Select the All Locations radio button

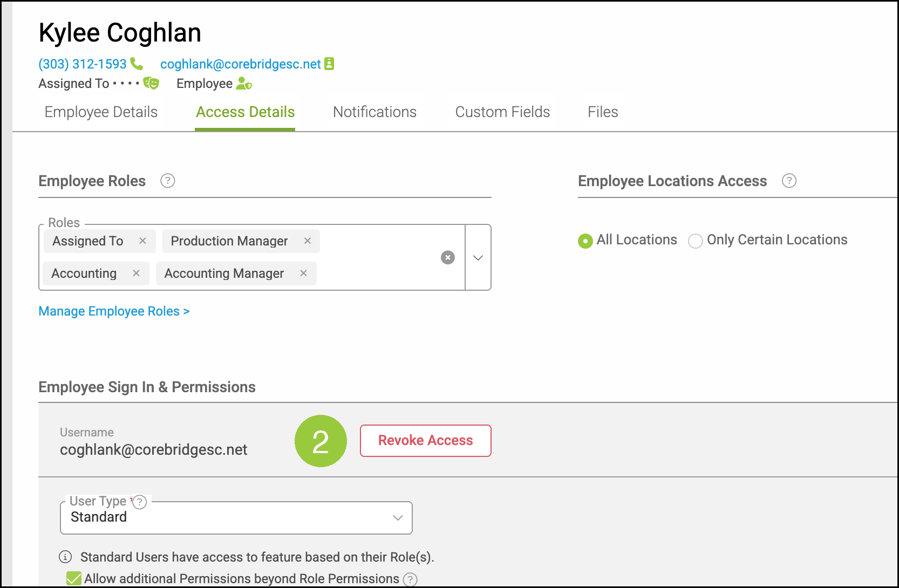(585, 241)
